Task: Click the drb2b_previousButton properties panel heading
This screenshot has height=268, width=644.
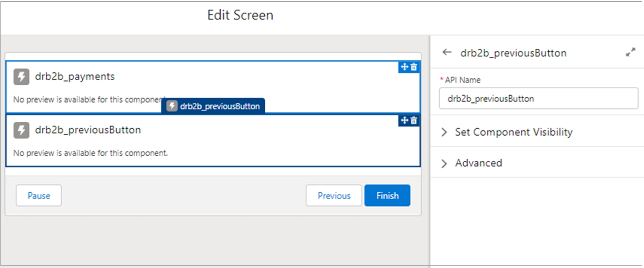Action: pos(513,53)
